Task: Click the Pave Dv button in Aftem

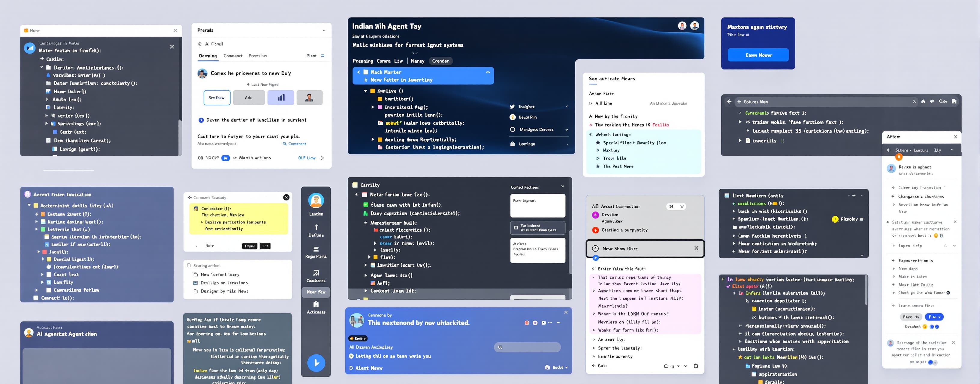Action: 911,317
